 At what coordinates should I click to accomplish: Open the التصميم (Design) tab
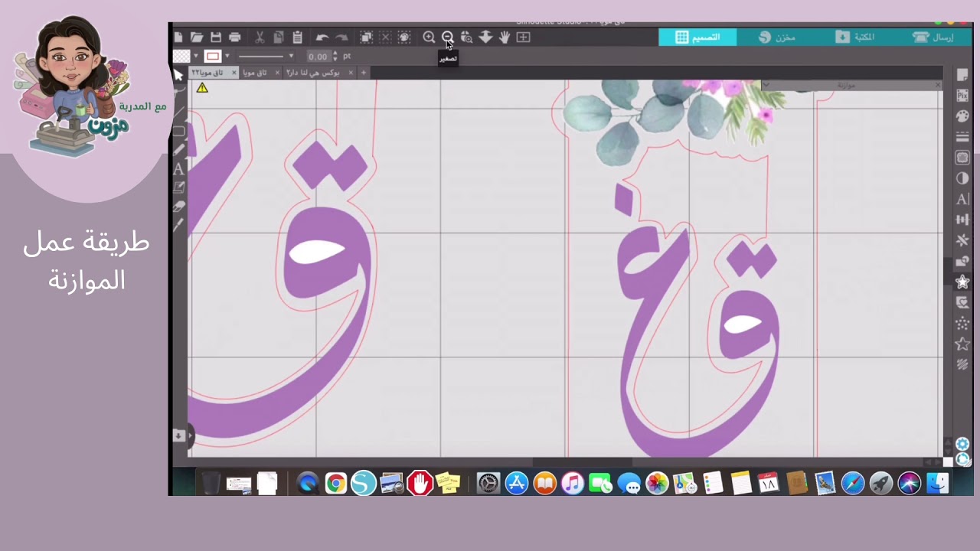(697, 37)
